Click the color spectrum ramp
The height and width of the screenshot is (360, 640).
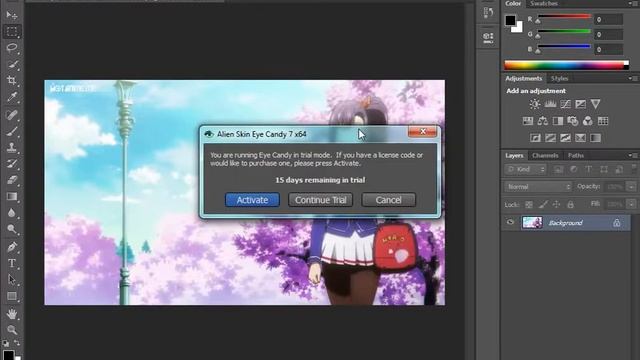pyautogui.click(x=567, y=65)
